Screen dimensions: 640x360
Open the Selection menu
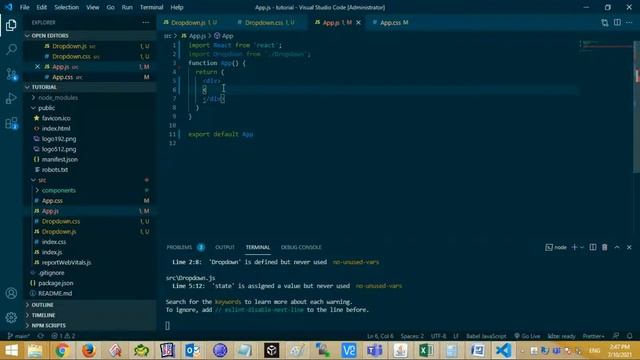tap(67, 7)
